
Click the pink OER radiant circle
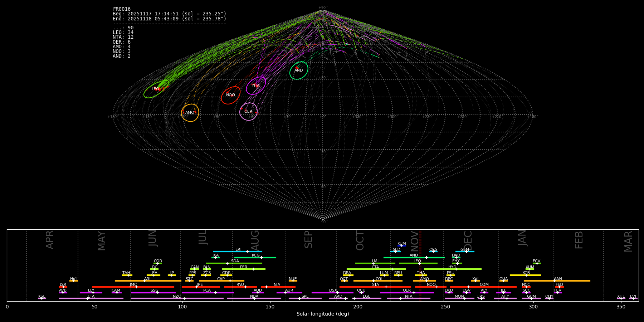(x=248, y=112)
